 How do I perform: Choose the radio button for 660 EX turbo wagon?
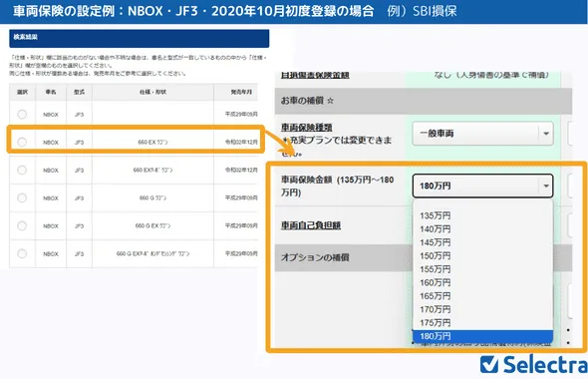22,170
